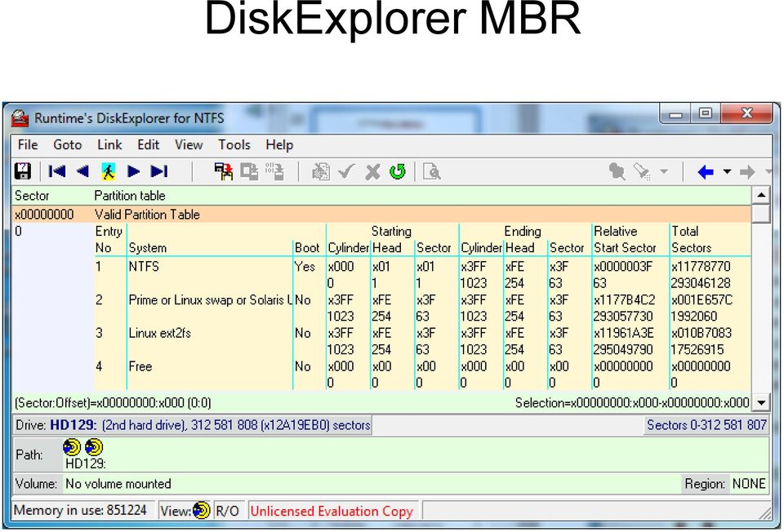Click the 'Prime or Linux swap or Solaris' entry

(210, 299)
